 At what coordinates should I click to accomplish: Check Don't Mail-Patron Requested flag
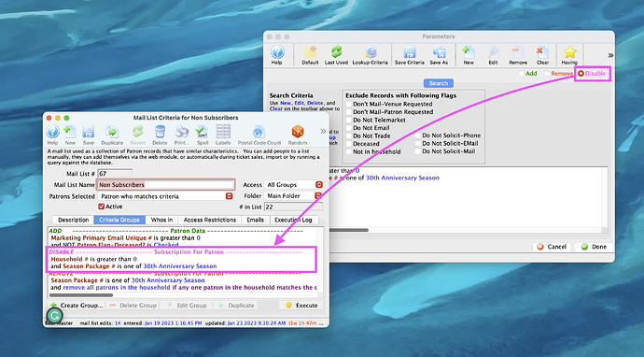click(x=349, y=112)
